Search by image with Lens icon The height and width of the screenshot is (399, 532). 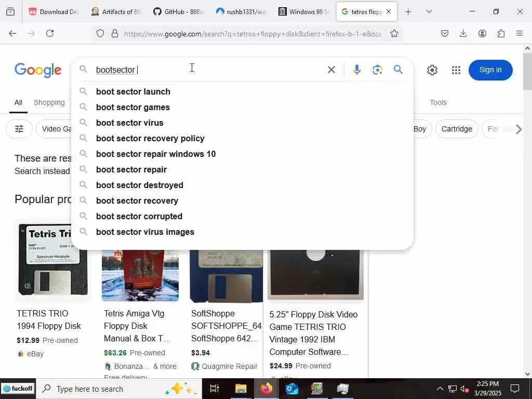[377, 70]
